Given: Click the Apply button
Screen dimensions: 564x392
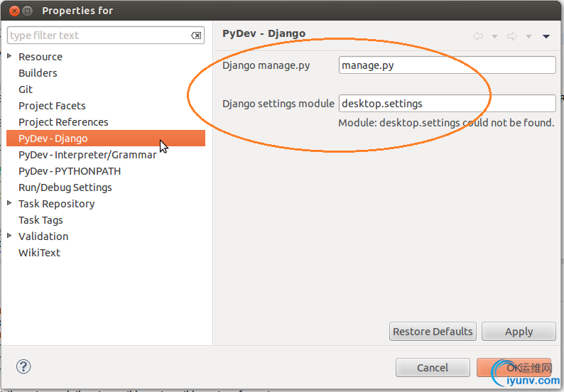Looking at the screenshot, I should click(x=519, y=332).
